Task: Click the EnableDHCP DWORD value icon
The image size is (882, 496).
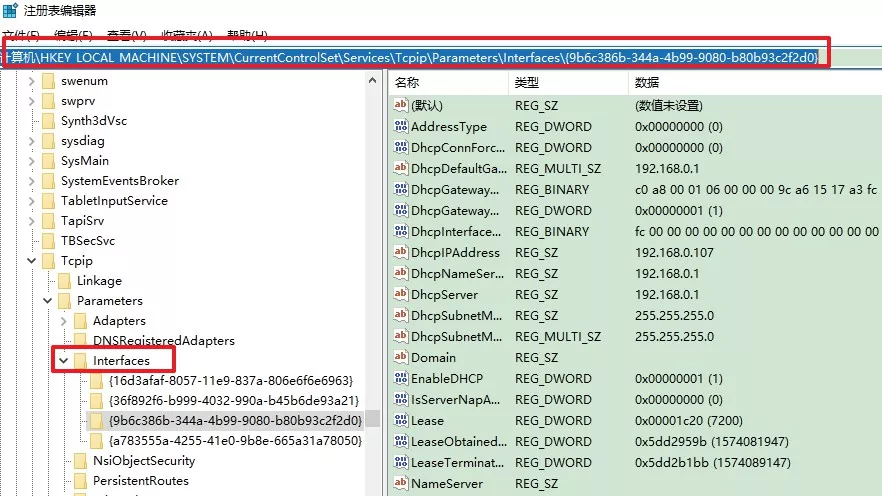Action: tap(401, 379)
